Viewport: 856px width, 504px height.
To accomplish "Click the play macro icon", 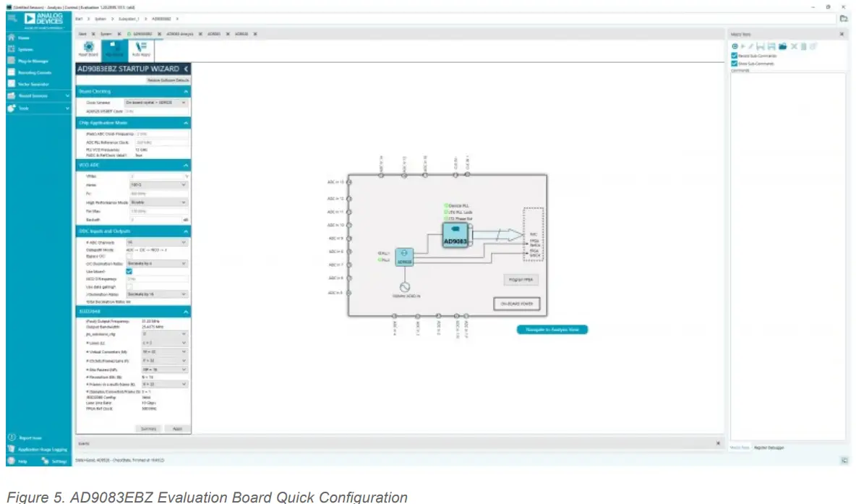I will tap(743, 46).
